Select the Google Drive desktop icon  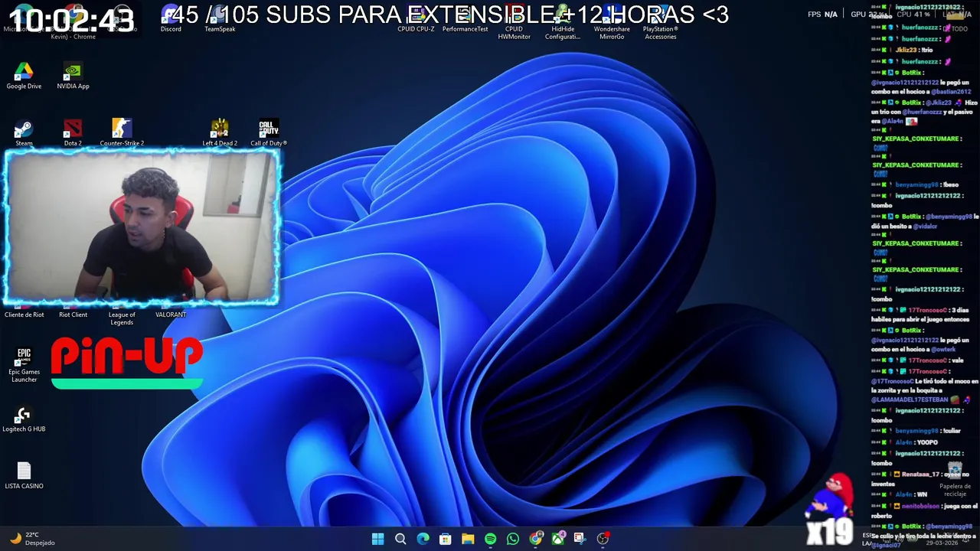coord(24,75)
